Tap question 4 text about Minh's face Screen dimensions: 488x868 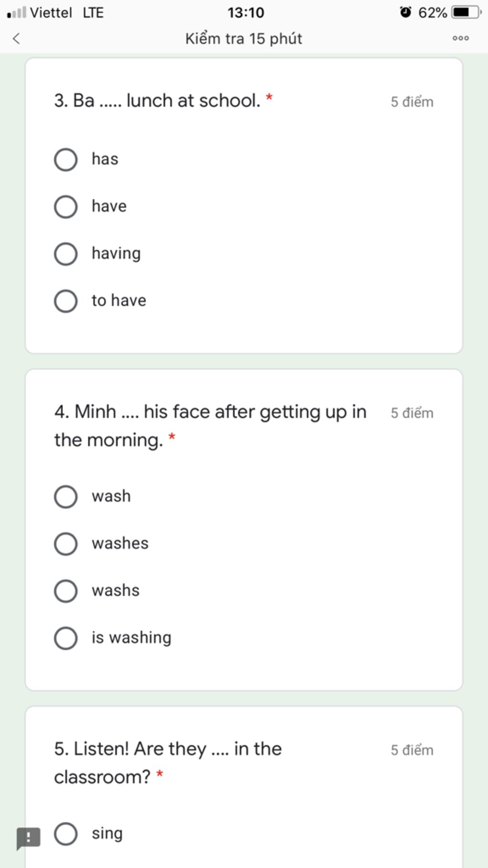(210, 425)
